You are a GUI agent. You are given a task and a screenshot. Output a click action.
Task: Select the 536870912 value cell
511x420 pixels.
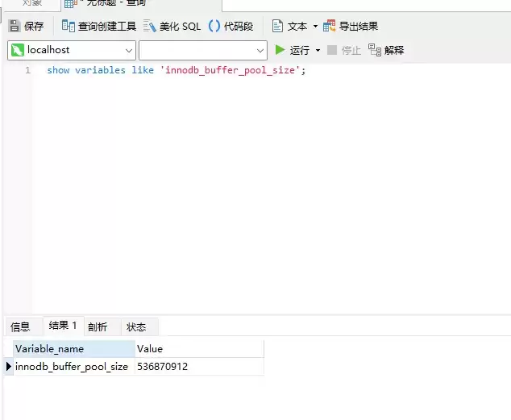click(x=199, y=367)
